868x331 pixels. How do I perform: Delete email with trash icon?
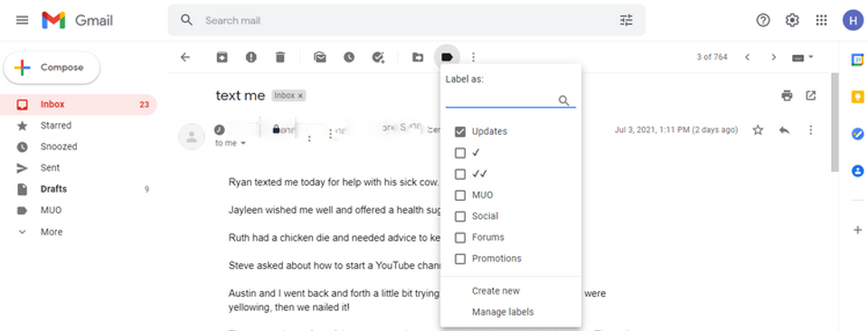coord(280,57)
